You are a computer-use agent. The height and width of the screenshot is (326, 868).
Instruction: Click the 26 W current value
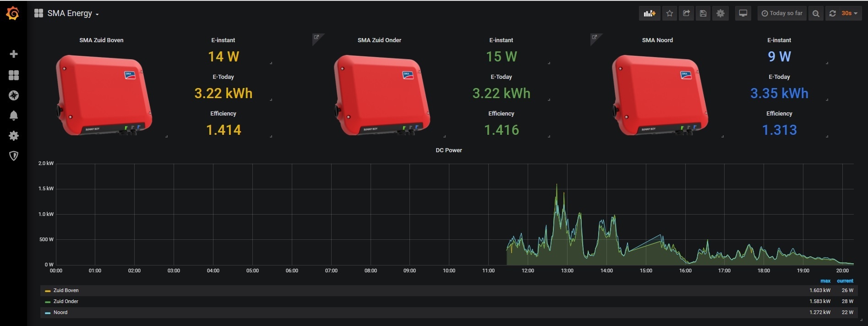point(847,290)
